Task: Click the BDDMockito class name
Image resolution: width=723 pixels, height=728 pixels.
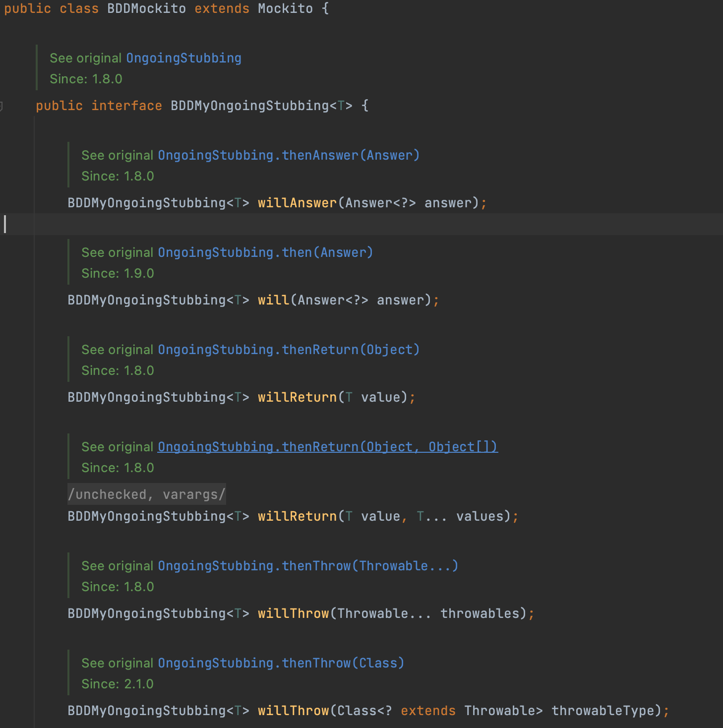Action: pyautogui.click(x=147, y=8)
